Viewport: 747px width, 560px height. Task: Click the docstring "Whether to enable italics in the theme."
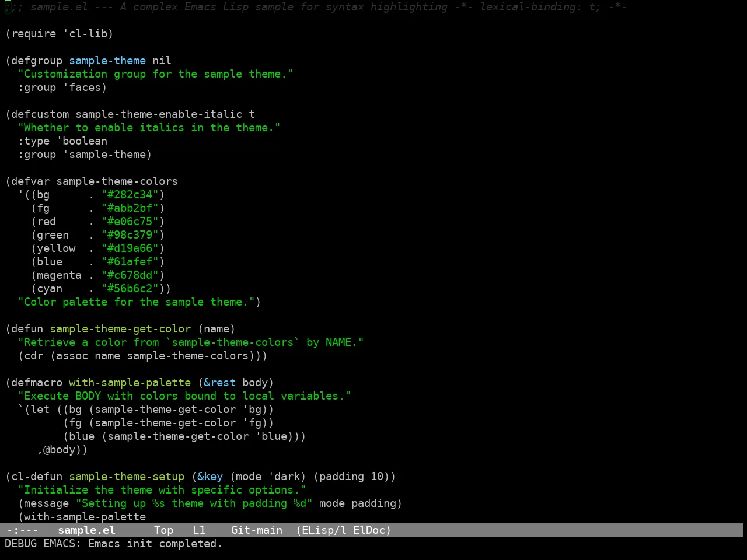(x=149, y=128)
